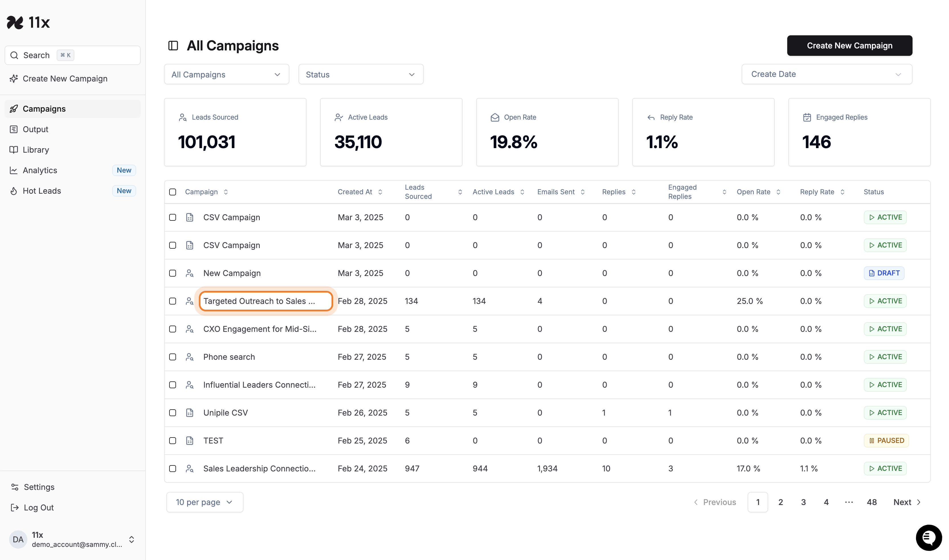The height and width of the screenshot is (560, 949).
Task: Open Analytics in sidebar
Action: click(x=72, y=171)
